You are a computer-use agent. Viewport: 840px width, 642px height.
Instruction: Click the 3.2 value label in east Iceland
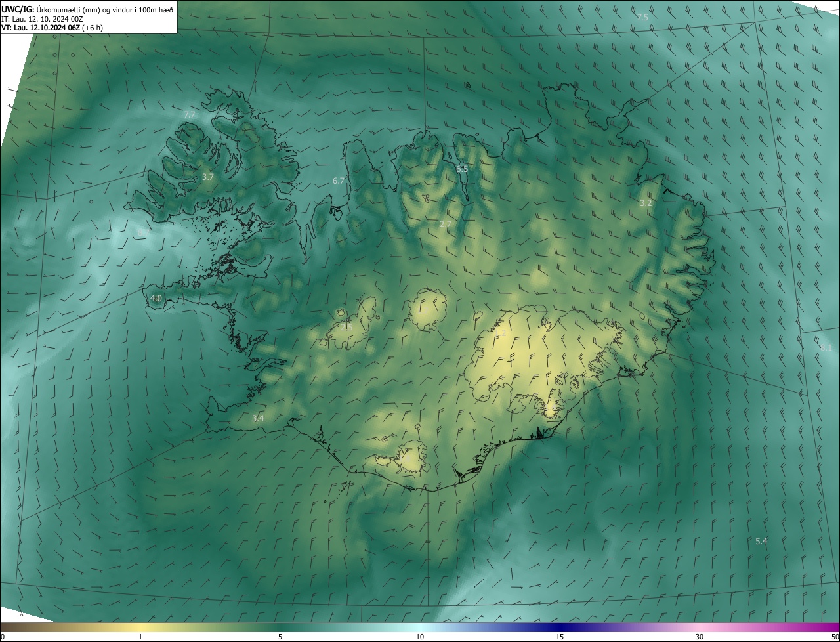point(646,203)
